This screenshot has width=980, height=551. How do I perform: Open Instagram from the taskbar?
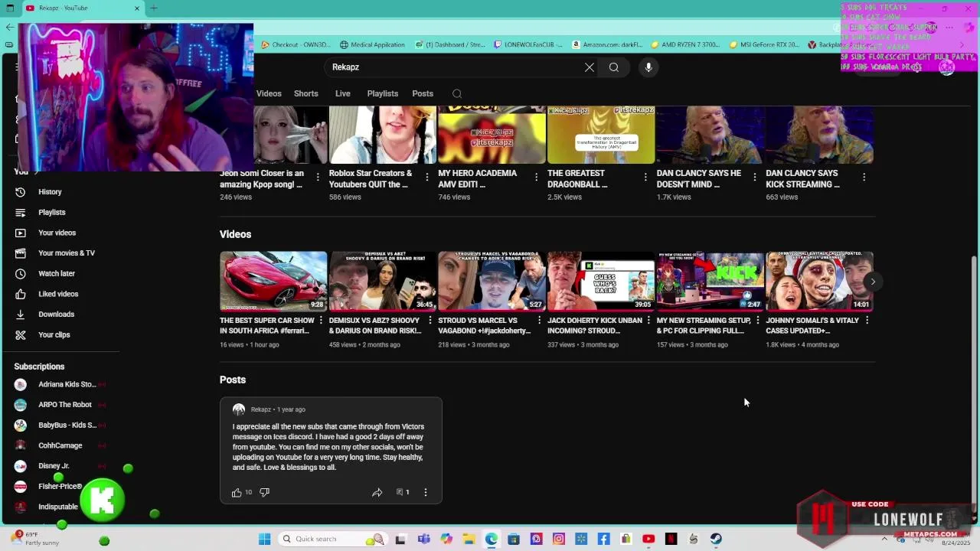[x=559, y=540]
